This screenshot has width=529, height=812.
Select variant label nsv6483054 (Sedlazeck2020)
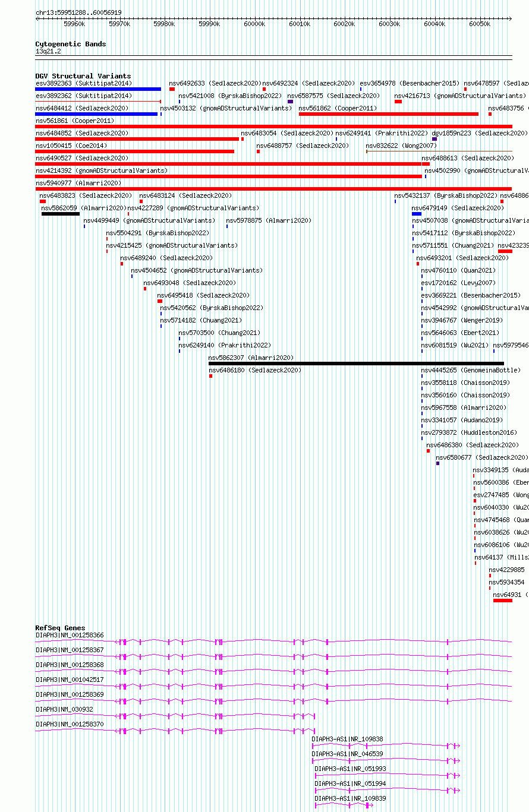click(x=287, y=133)
